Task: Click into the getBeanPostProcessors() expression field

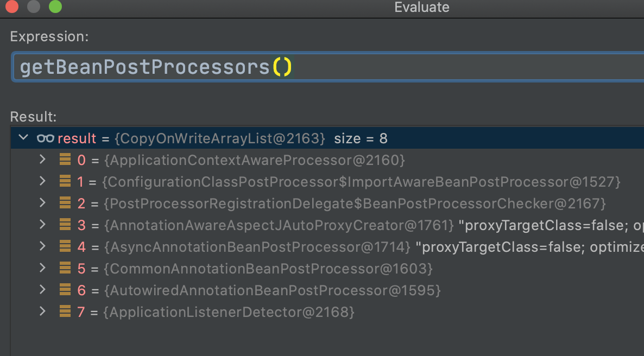Action: coord(328,67)
